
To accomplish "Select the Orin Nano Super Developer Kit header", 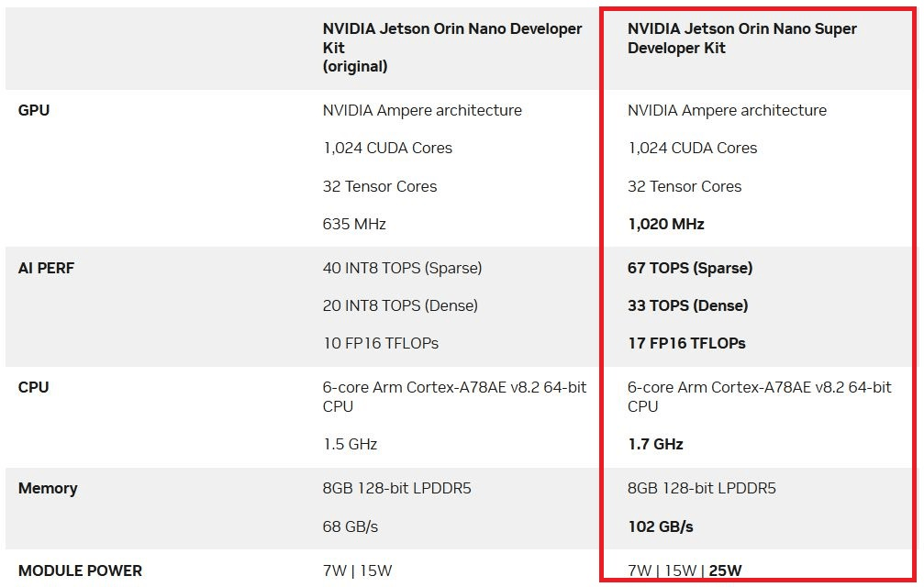I will (742, 39).
